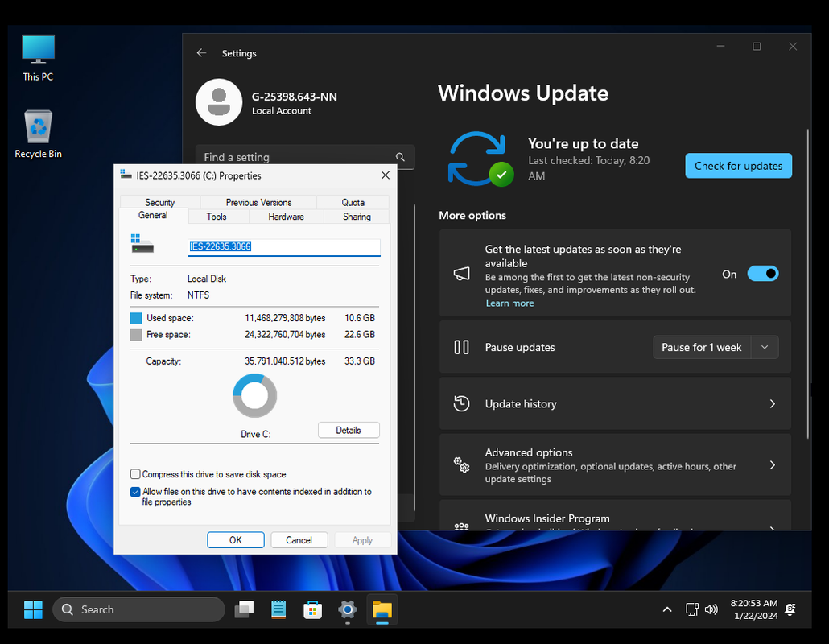This screenshot has height=644, width=829.
Task: Switch to Settings via taskbar gear icon
Action: click(348, 609)
